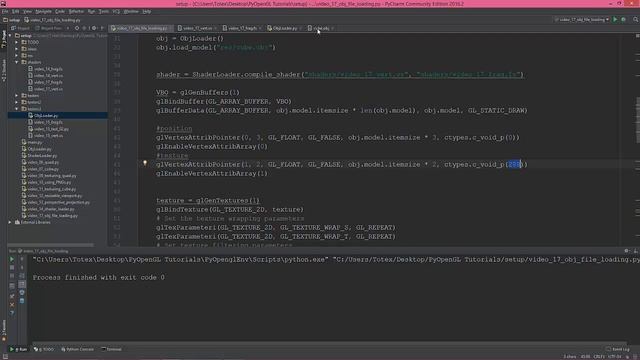This screenshot has width=640, height=360.
Task: Hide the Run tool window
Action: coord(636,251)
